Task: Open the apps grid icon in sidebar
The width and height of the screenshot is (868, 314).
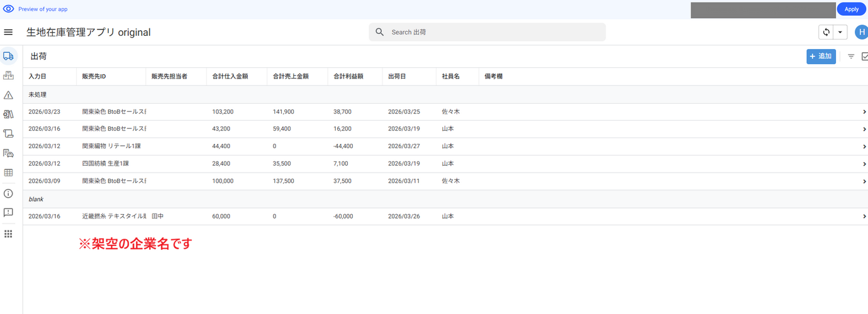Action: (8, 234)
